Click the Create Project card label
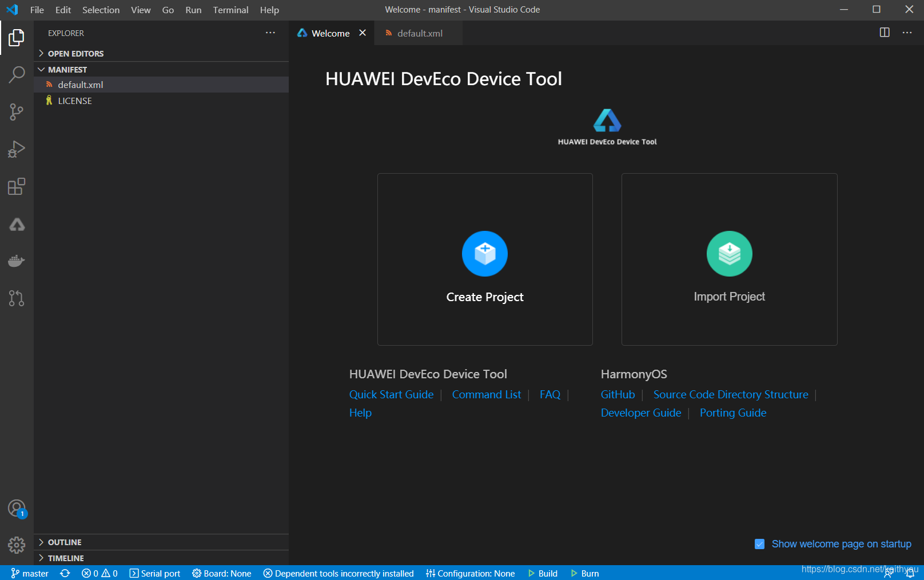Viewport: 924px width, 580px height. point(485,297)
